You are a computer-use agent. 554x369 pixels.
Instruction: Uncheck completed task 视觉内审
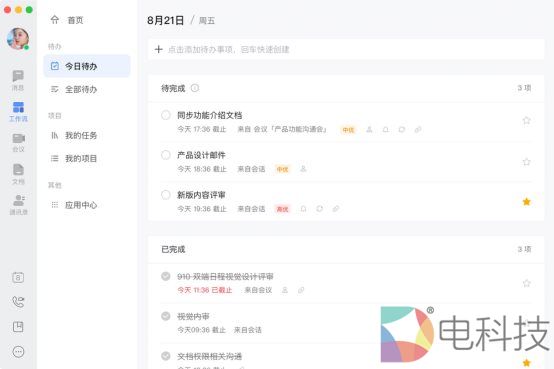166,316
